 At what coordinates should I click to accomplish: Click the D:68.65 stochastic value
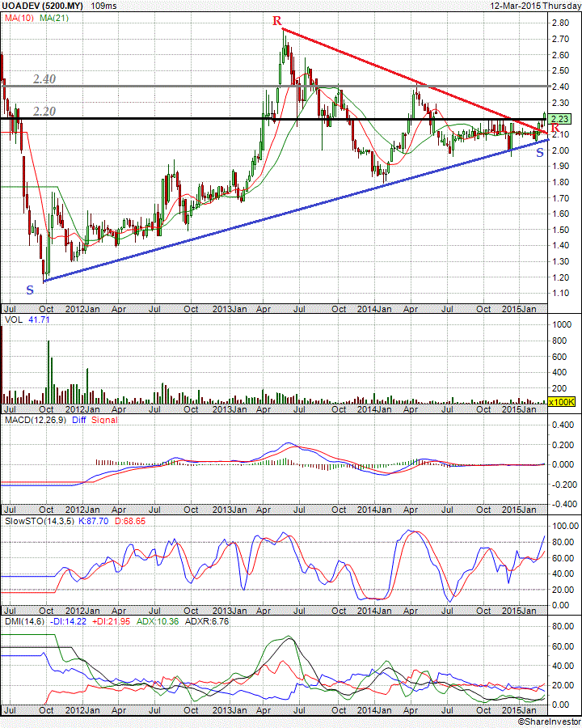(x=130, y=521)
